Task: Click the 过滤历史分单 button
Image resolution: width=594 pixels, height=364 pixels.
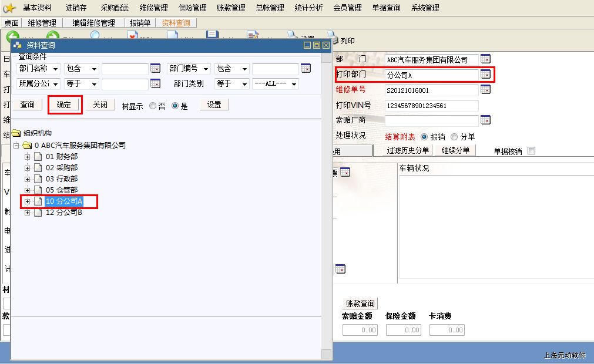Action: [x=408, y=151]
